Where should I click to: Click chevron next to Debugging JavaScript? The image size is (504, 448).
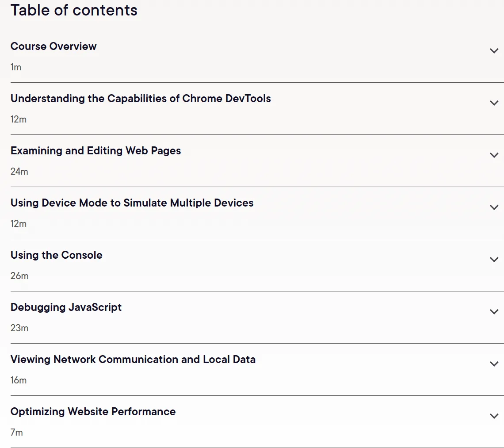click(x=494, y=312)
